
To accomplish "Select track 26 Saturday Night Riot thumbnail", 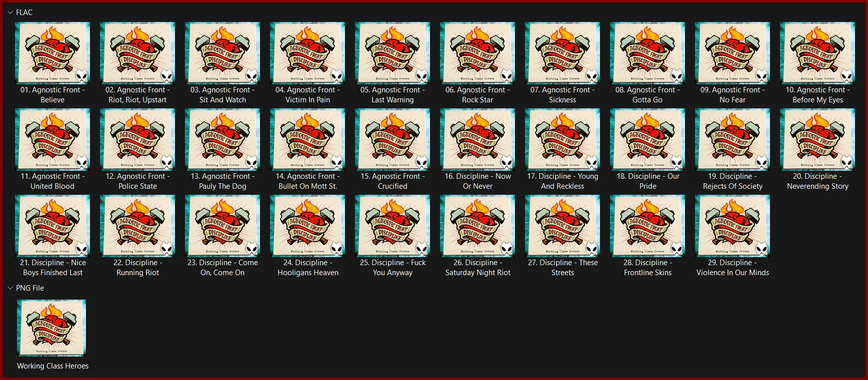I will pyautogui.click(x=477, y=226).
